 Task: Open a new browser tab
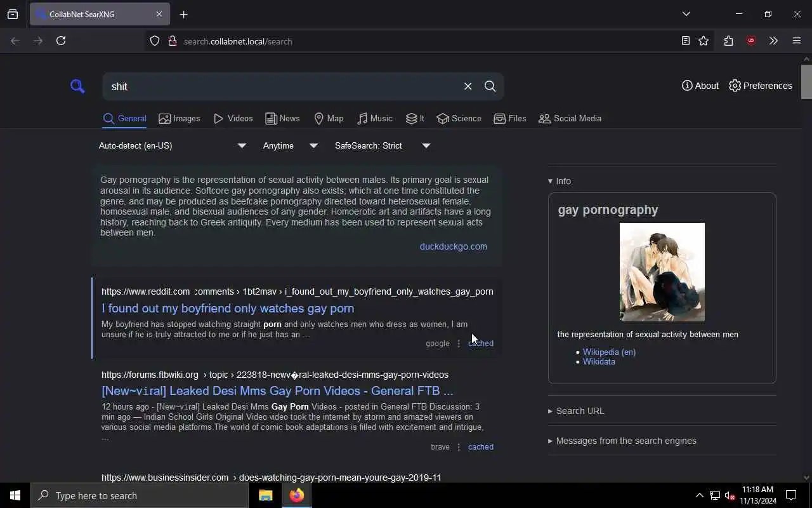coord(184,14)
